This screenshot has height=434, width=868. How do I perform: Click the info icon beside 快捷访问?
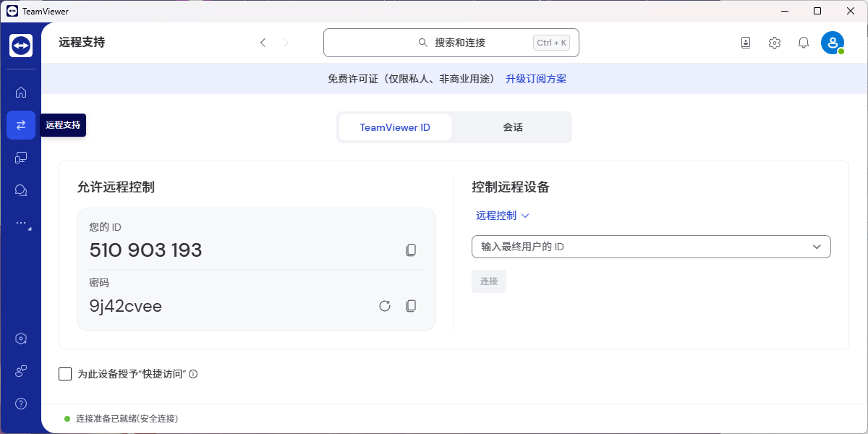193,374
